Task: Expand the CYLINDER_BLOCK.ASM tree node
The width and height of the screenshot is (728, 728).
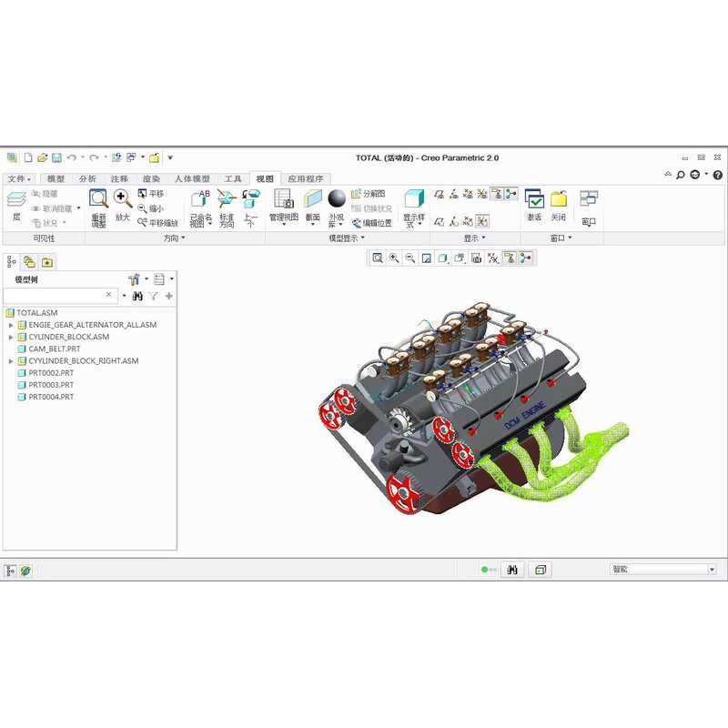Action: point(11,337)
